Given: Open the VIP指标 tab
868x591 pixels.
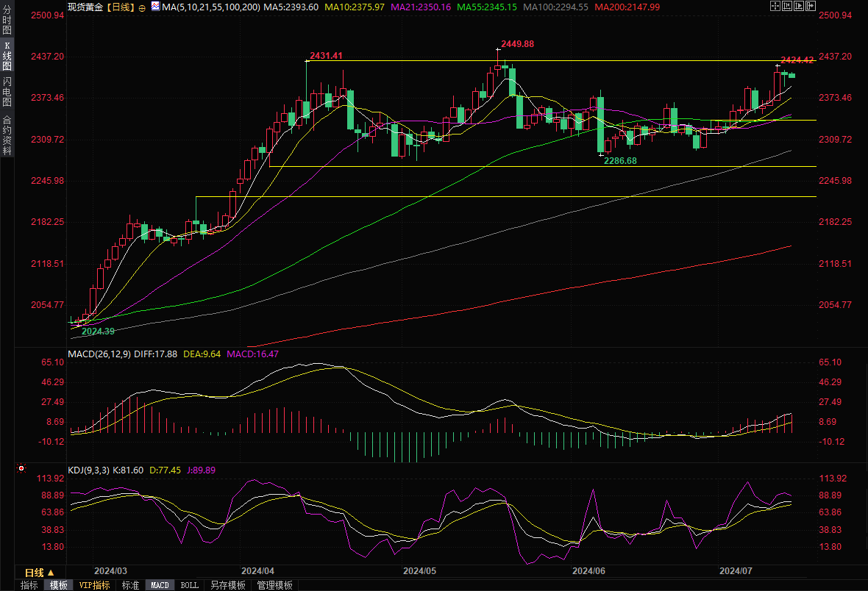Looking at the screenshot, I should [94, 585].
